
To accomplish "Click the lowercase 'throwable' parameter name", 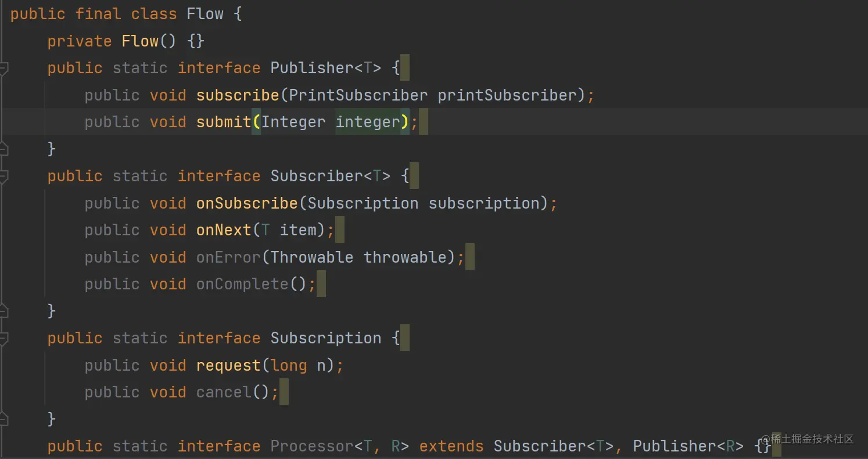I will click(x=405, y=257).
